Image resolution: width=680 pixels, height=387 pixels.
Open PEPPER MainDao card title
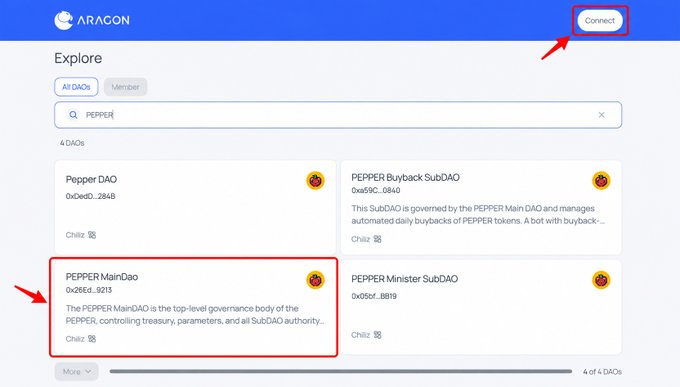[x=101, y=277]
